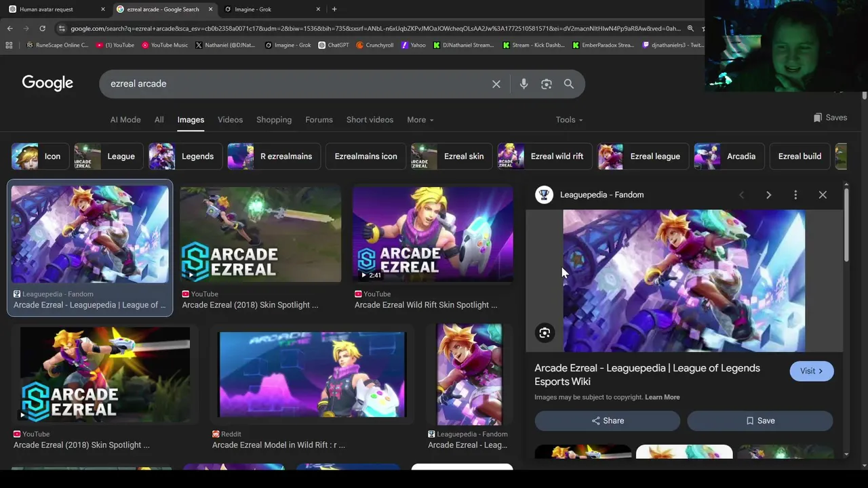Select the Icon filter chip
Screen dimensions: 868x488
pos(39,157)
